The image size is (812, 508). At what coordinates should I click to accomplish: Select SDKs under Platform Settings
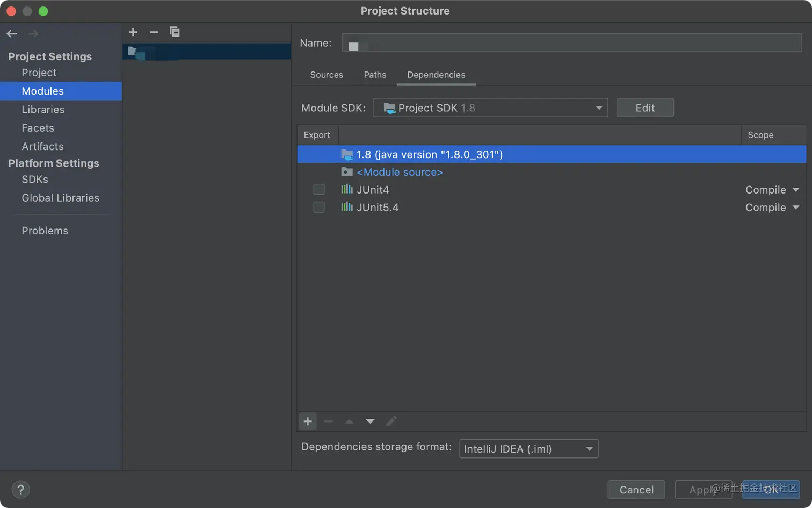click(35, 180)
